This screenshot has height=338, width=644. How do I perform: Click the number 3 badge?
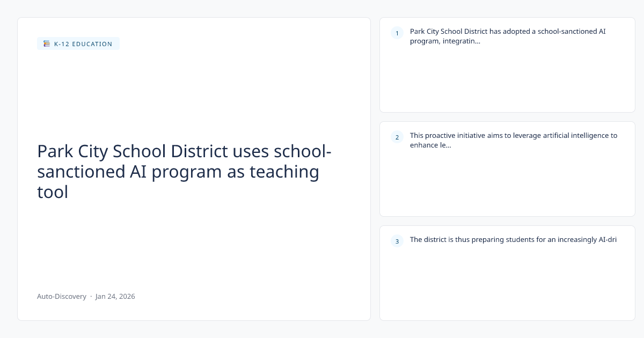tap(397, 241)
